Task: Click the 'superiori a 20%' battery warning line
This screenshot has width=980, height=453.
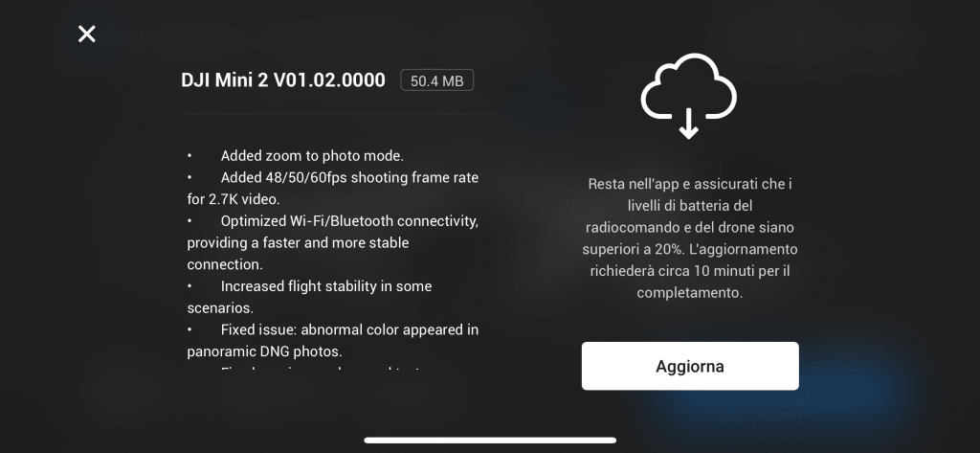Action: tap(690, 249)
